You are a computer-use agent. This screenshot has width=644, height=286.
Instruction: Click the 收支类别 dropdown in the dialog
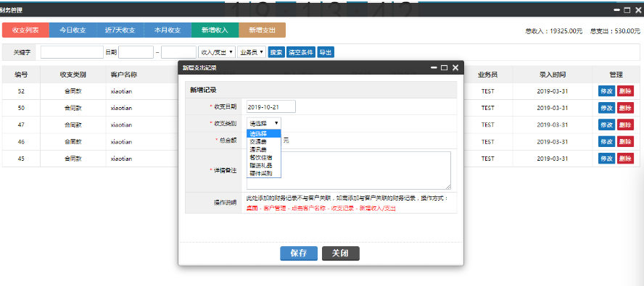tap(264, 123)
